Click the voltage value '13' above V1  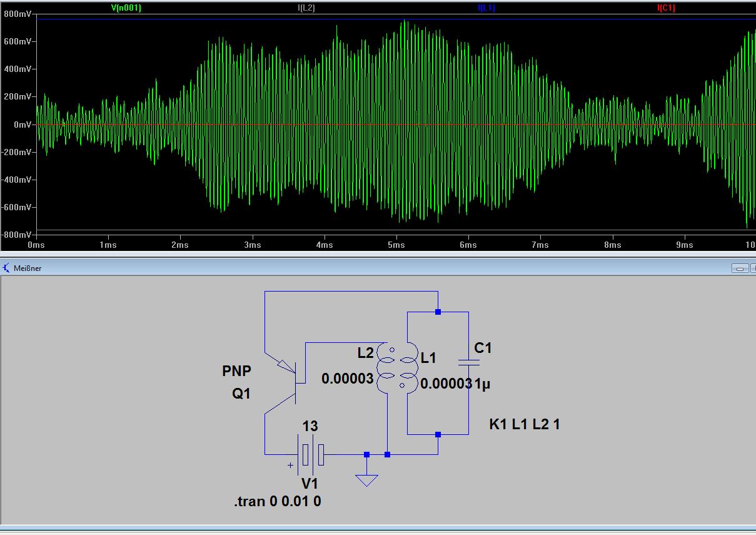point(310,426)
